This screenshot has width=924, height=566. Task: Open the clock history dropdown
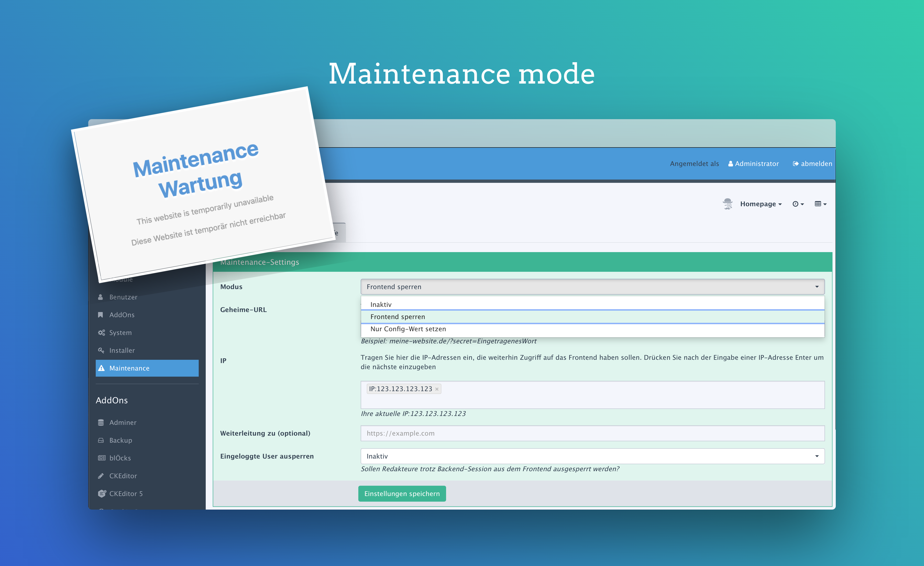point(798,204)
